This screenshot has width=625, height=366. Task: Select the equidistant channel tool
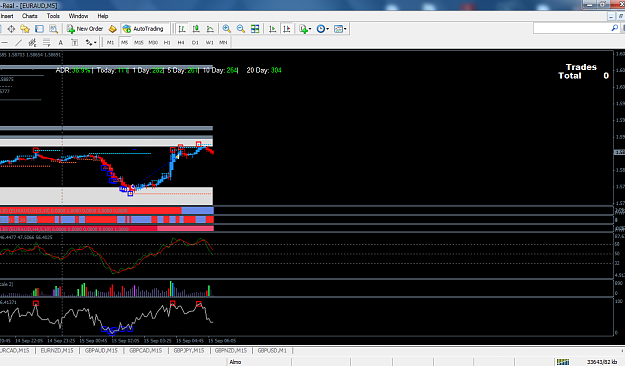point(32,42)
